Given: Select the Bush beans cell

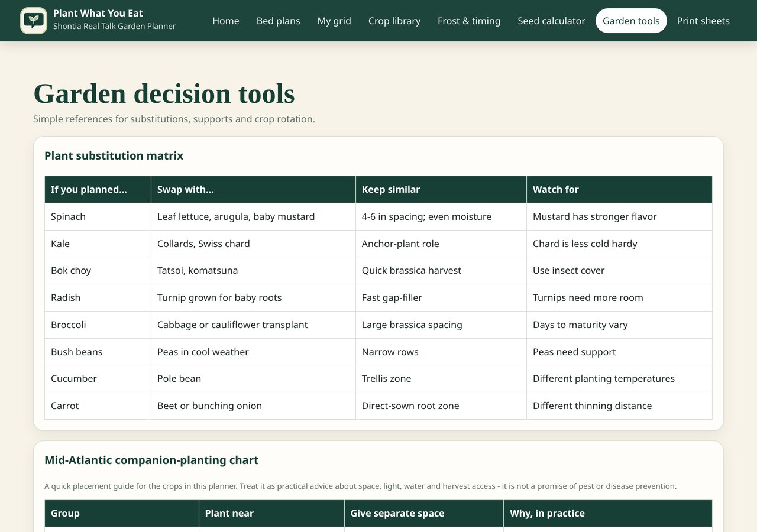Looking at the screenshot, I should pyautogui.click(x=98, y=352).
